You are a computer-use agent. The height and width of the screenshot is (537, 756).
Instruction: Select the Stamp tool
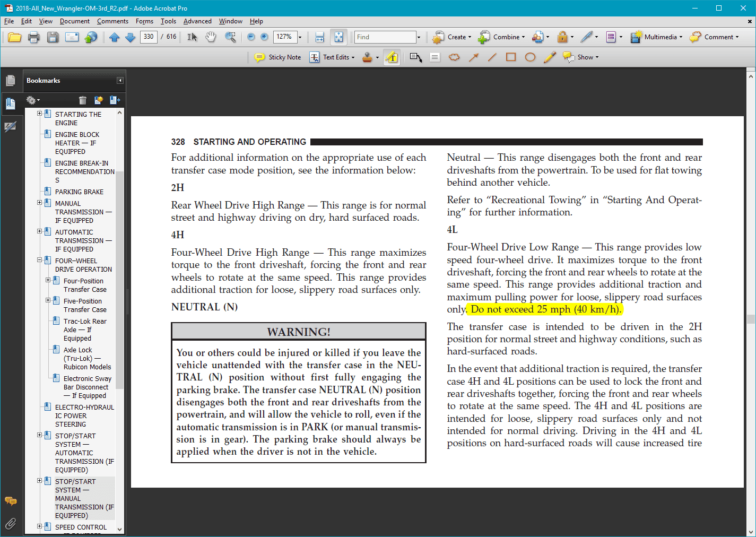(367, 57)
